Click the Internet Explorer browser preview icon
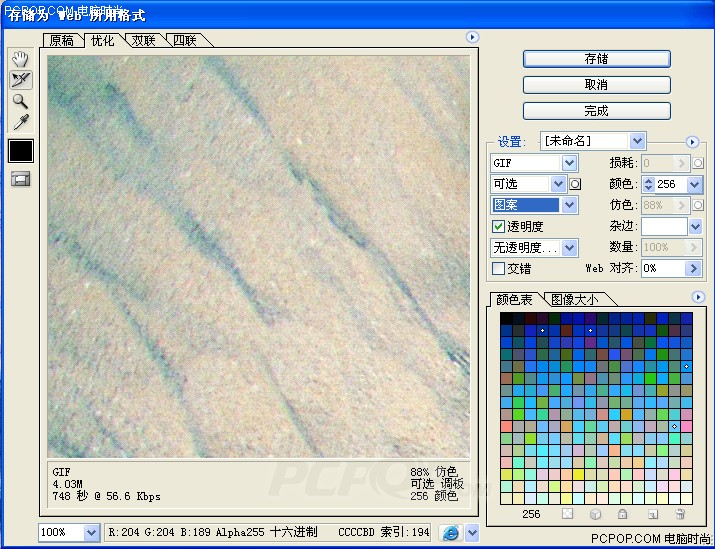 (451, 533)
